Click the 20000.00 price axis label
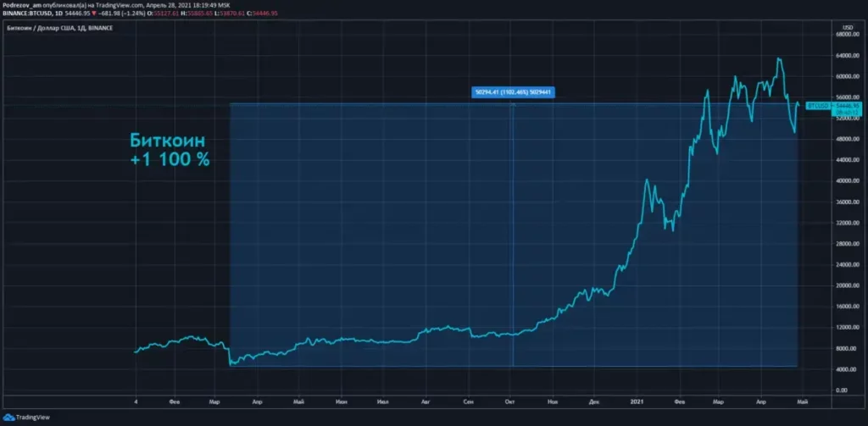This screenshot has height=426, width=868. click(849, 285)
